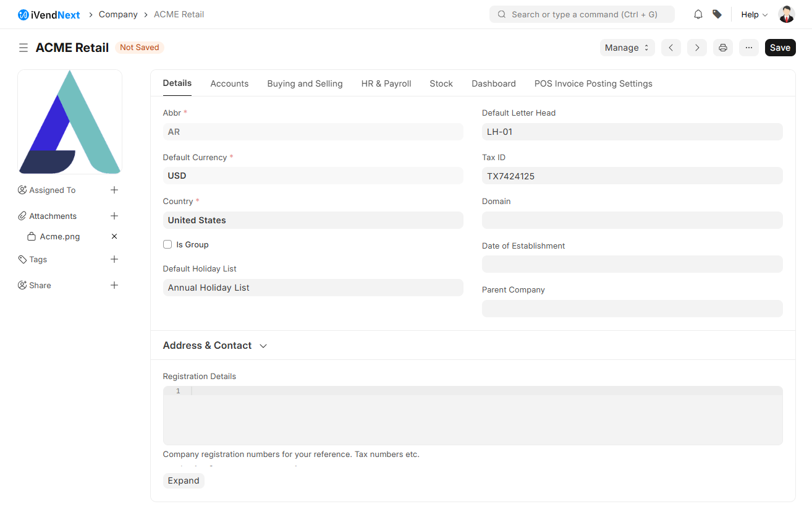Open the Help dropdown
This screenshot has height=517, width=812.
point(754,14)
